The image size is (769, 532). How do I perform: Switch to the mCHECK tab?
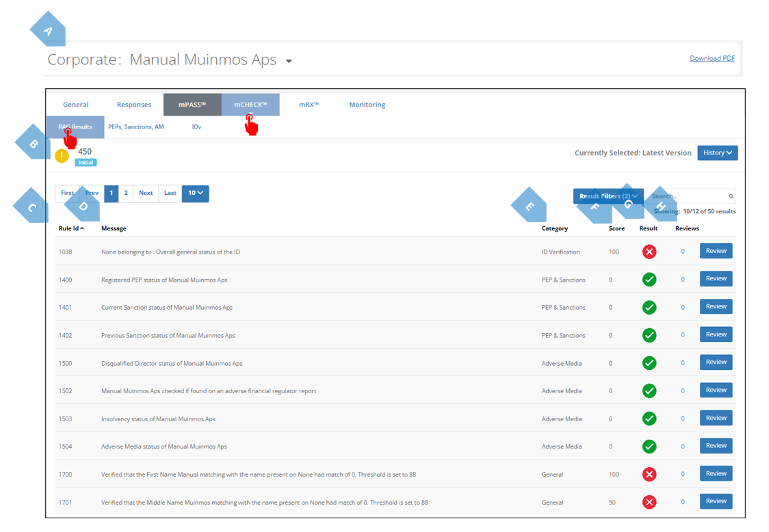251,104
